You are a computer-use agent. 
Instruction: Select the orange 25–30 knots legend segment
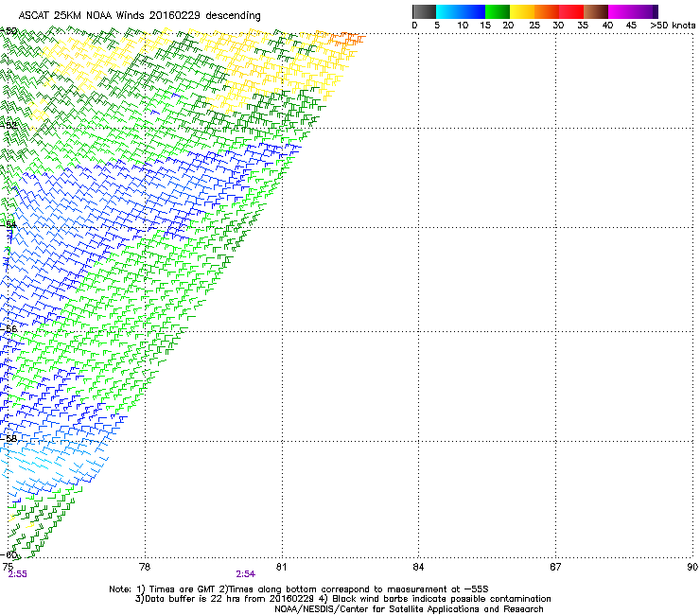(547, 11)
